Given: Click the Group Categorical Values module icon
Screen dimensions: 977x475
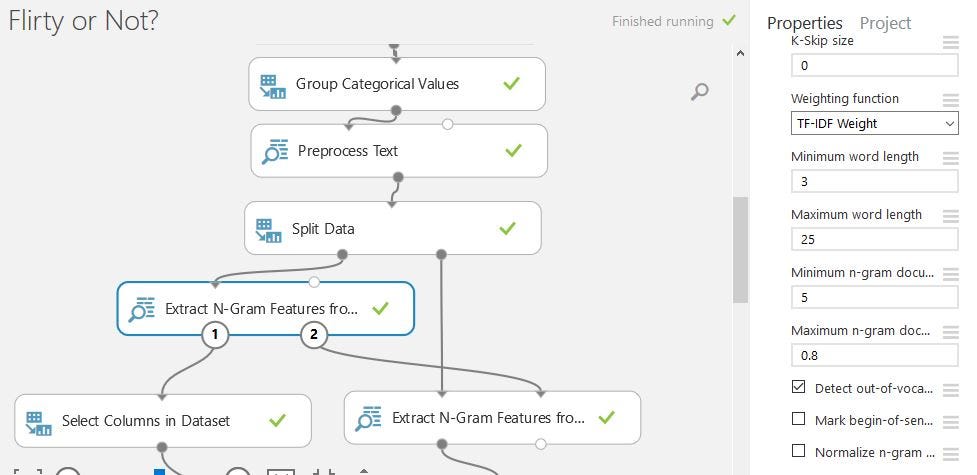Looking at the screenshot, I should coord(272,85).
